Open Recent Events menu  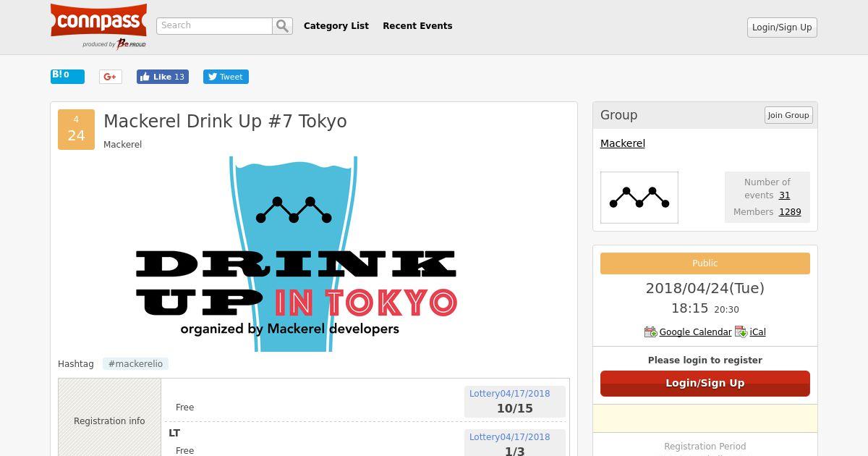[x=417, y=26]
